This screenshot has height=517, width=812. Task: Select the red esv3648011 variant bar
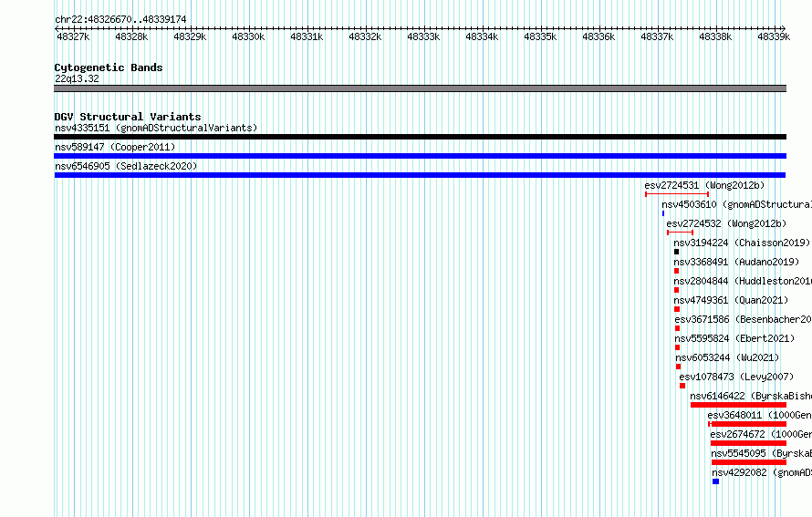click(747, 424)
